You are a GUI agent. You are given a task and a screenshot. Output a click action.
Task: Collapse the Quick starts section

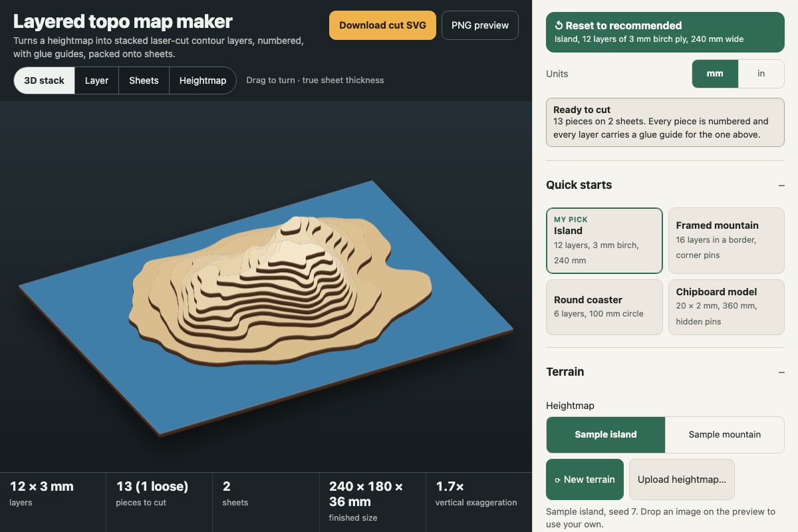click(x=665, y=185)
